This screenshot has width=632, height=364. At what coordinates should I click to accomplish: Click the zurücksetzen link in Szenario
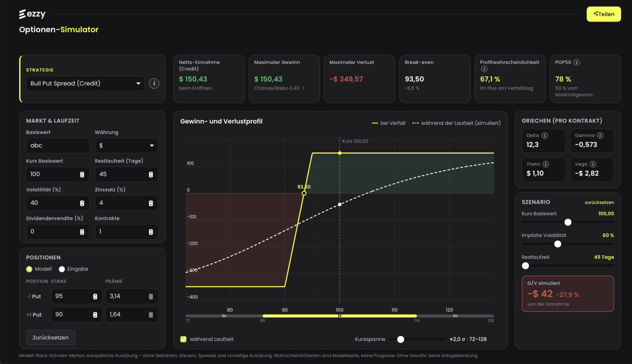599,202
